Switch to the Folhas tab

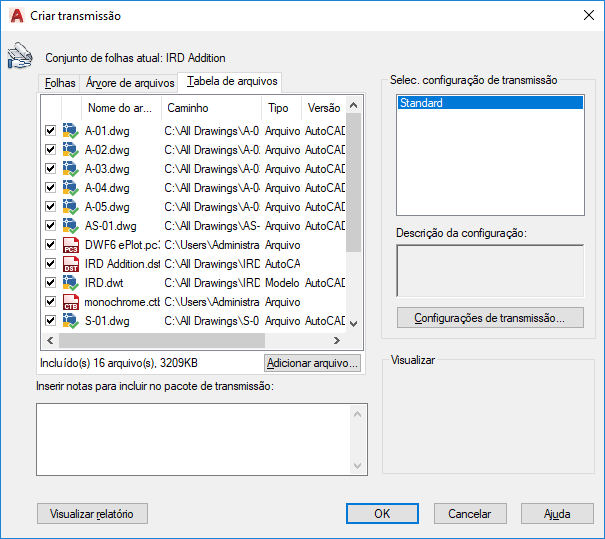coord(60,83)
